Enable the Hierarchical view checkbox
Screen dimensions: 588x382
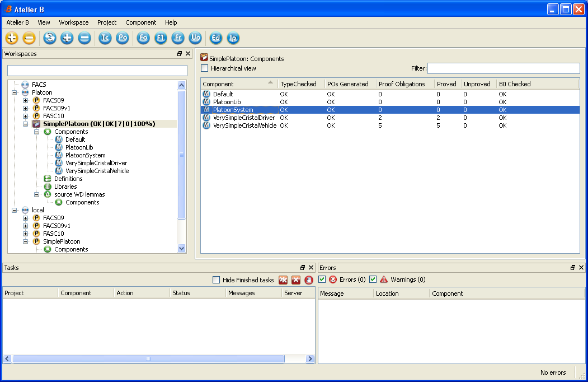[205, 68]
